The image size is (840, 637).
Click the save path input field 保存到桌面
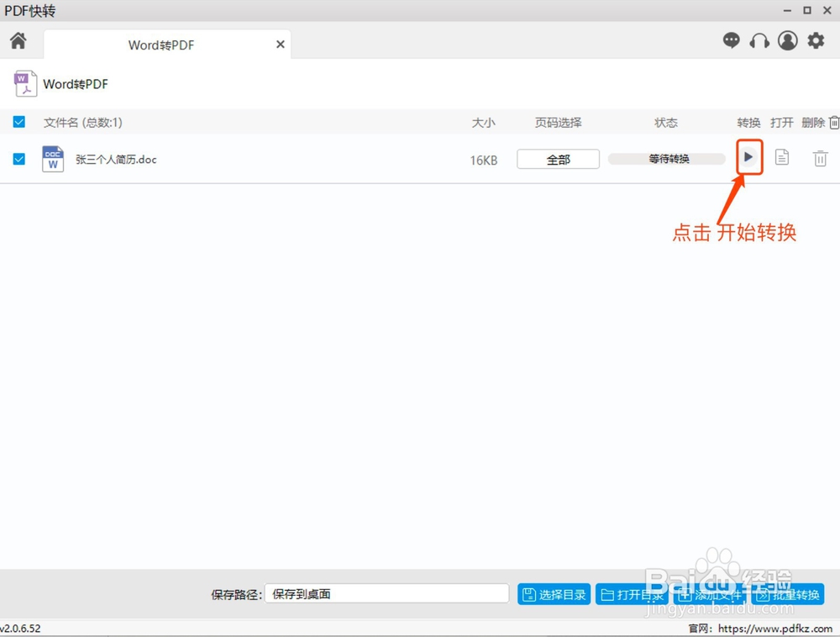point(386,592)
